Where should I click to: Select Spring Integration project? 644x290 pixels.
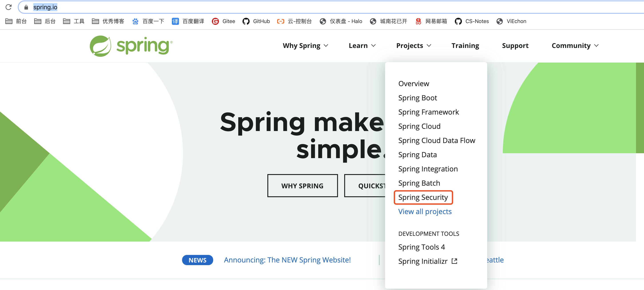(428, 169)
